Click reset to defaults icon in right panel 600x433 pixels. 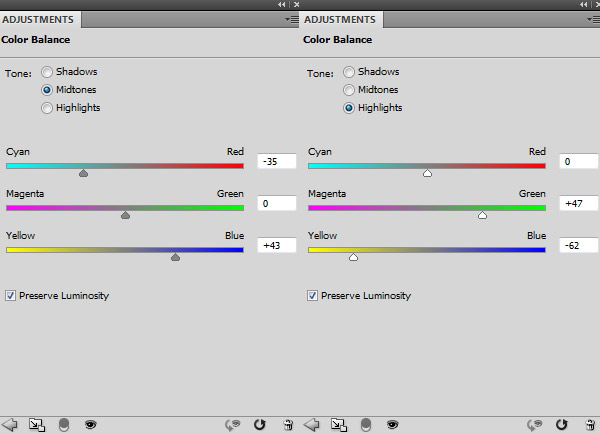click(561, 424)
